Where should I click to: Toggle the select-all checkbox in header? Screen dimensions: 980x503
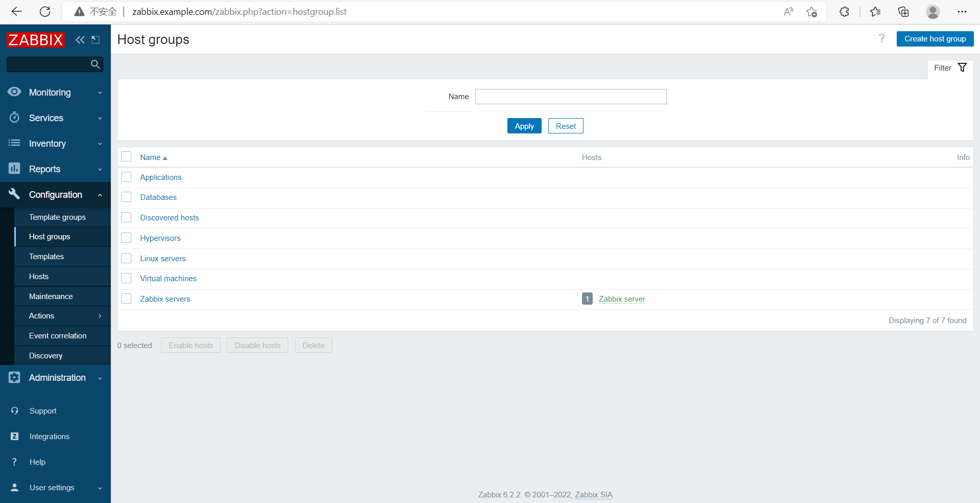[x=126, y=156]
